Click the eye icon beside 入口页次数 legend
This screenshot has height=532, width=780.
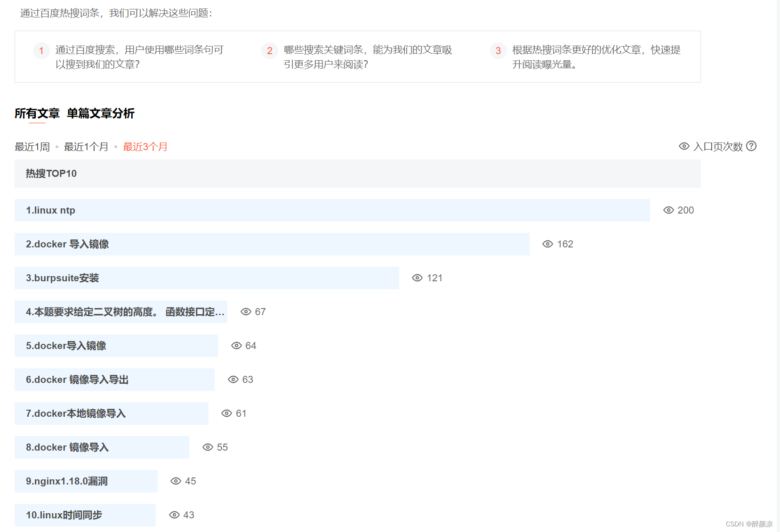point(684,146)
